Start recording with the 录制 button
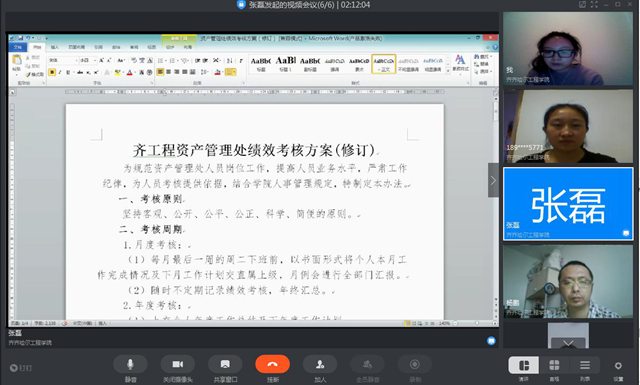This screenshot has width=640, height=385. point(415,364)
